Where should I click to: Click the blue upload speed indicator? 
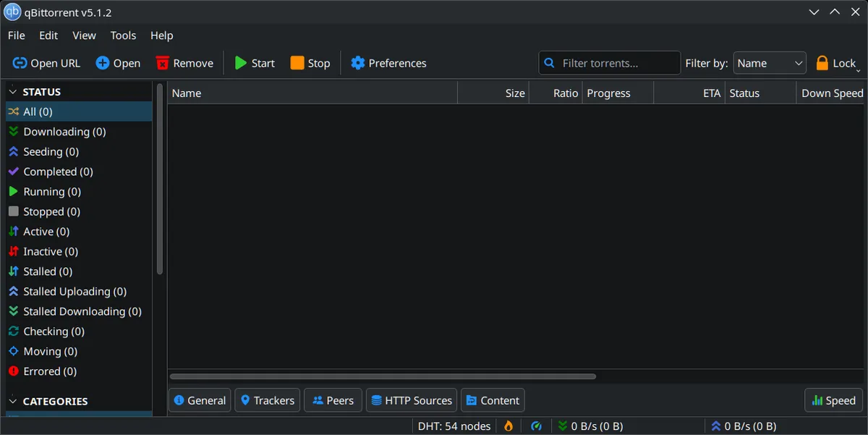[744, 426]
